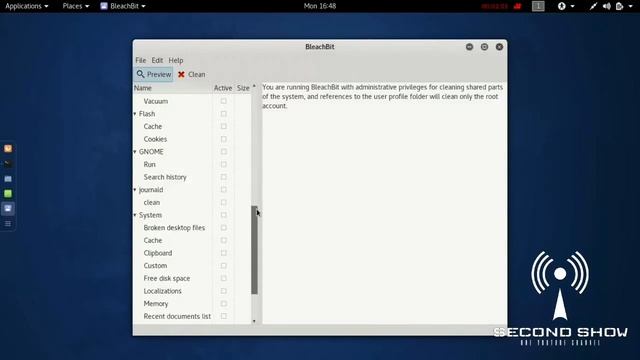Open the BleachBit app menu in top bar

tap(123, 6)
